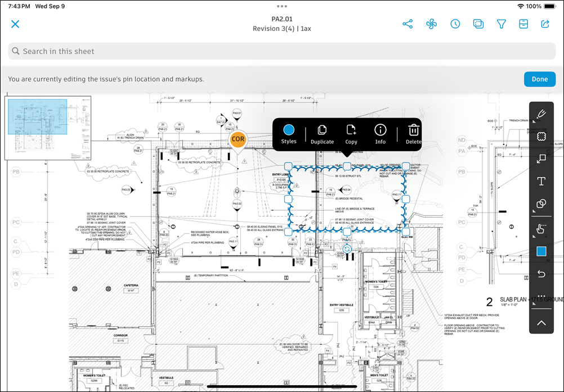Collapse the markup toolbar with the chevron
564x392 pixels.
541,323
